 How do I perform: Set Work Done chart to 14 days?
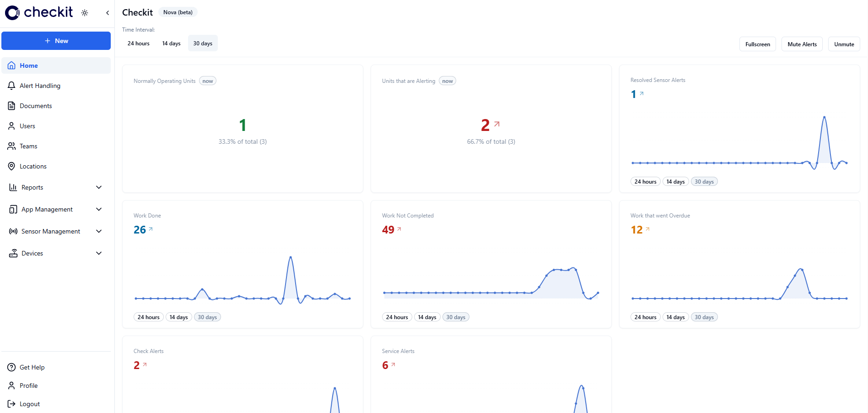(178, 317)
